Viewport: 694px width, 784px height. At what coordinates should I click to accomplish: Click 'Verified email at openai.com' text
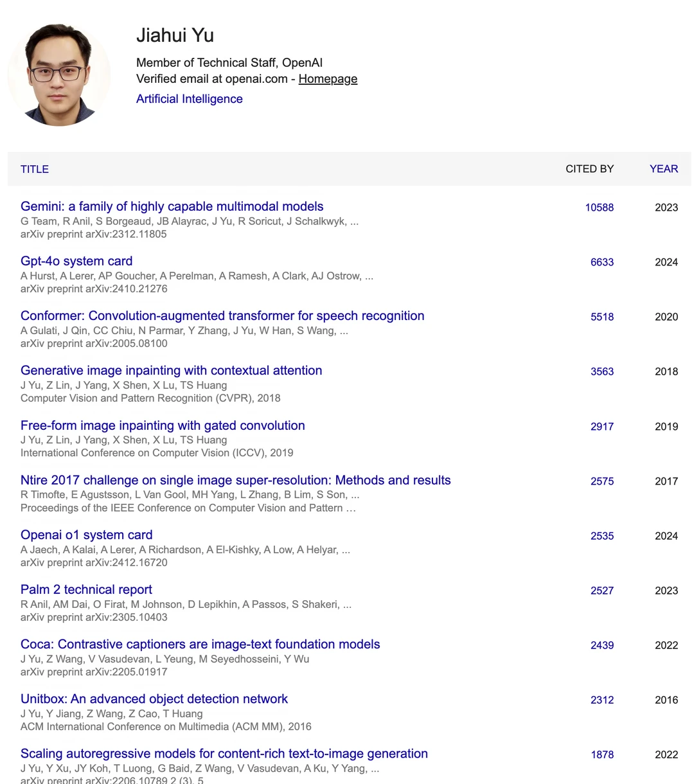(x=212, y=79)
